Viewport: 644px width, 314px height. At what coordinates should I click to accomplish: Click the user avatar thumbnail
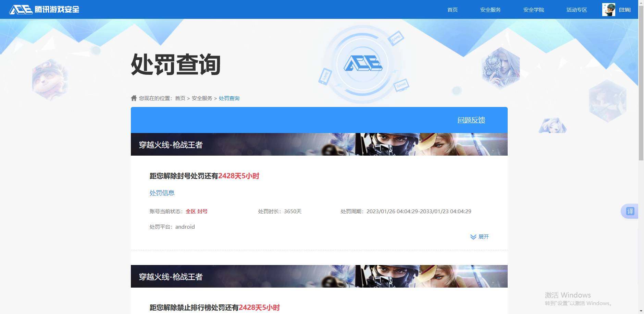(608, 10)
